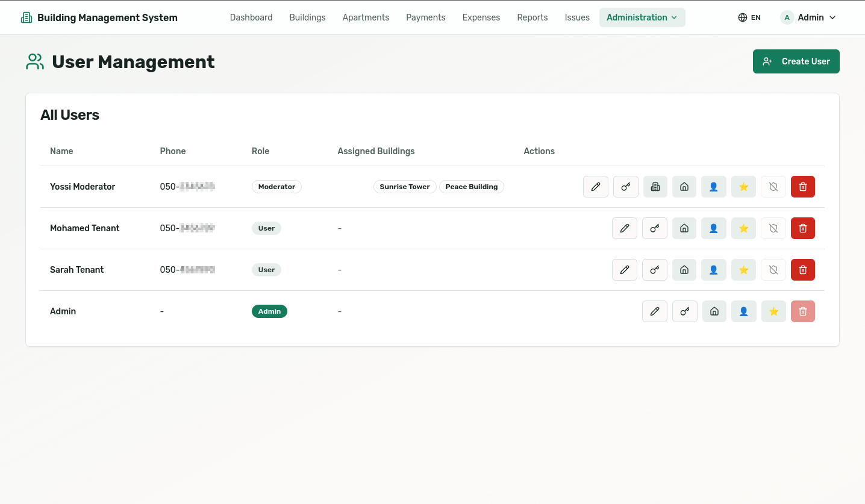865x504 pixels.
Task: Go to the Dashboard nav item
Action: [251, 17]
